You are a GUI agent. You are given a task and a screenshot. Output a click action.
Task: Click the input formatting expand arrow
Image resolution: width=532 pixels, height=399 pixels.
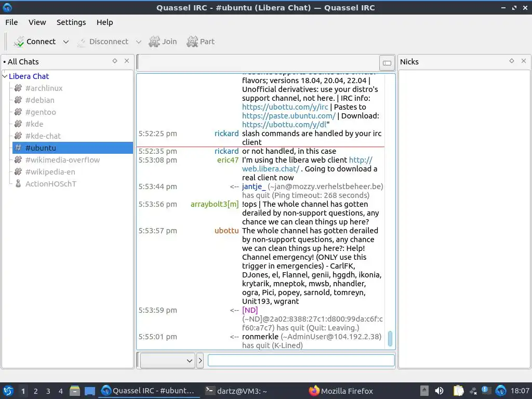(200, 361)
